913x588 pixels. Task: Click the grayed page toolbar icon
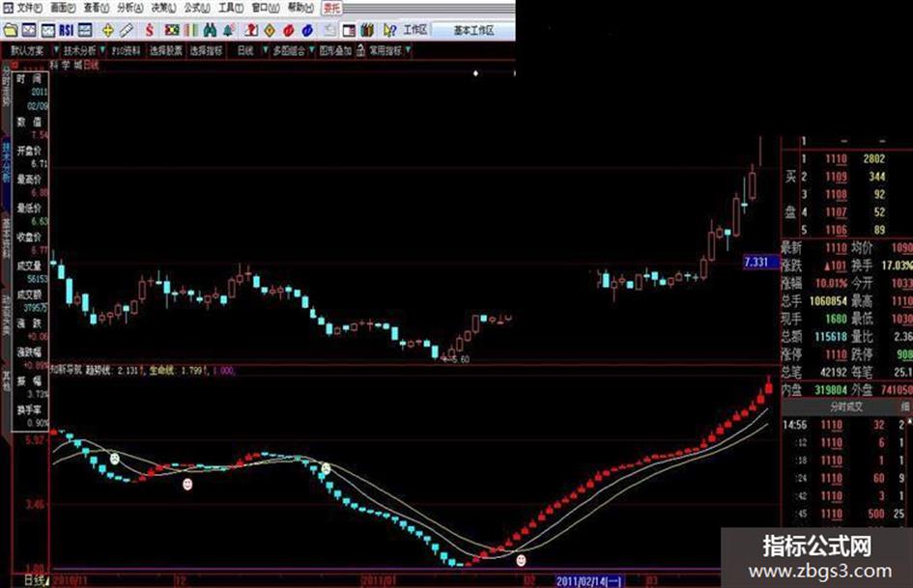(x=329, y=30)
